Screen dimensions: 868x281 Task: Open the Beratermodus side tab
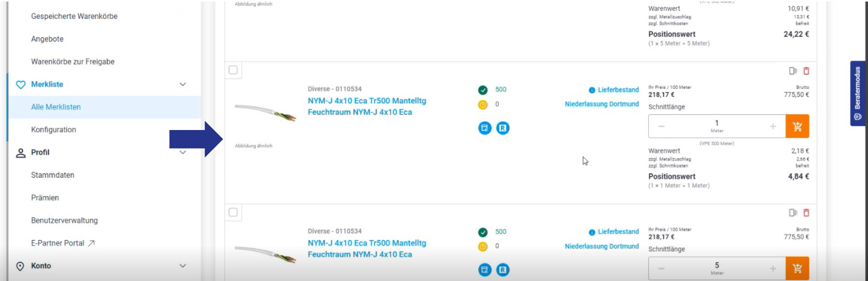[857, 93]
